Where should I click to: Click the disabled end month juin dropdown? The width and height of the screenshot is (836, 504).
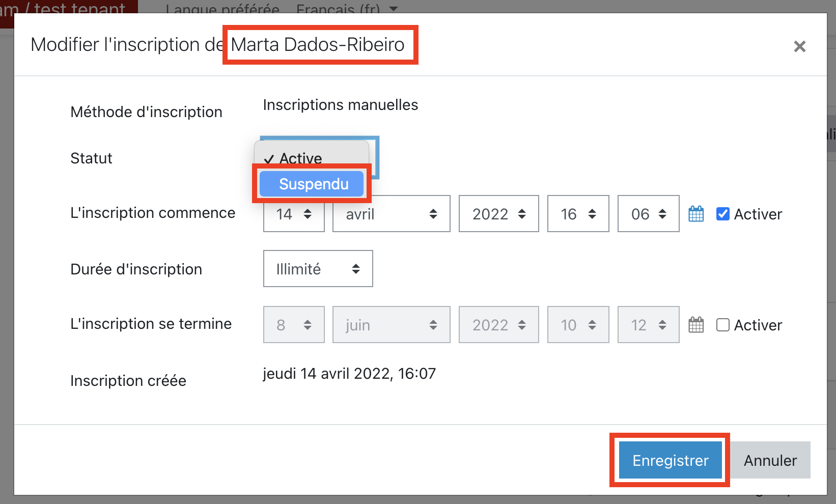[x=391, y=325]
